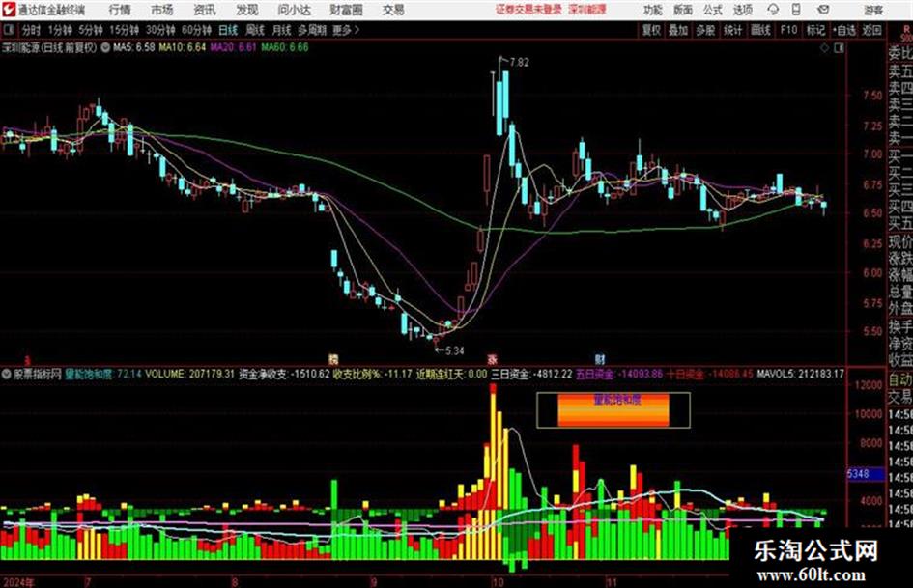Screen dimensions: 913x588
Task: Open the 发现 menu
Action: pyautogui.click(x=247, y=10)
